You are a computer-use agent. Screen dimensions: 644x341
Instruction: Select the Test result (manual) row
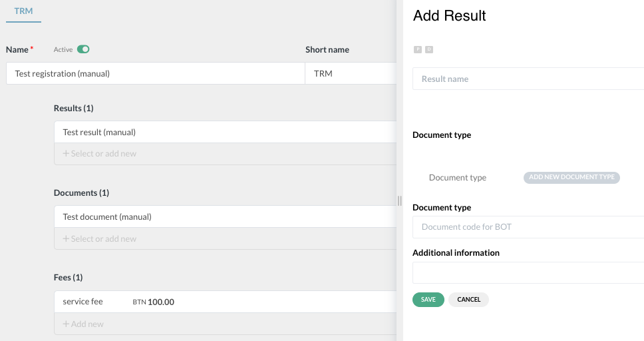coord(225,132)
